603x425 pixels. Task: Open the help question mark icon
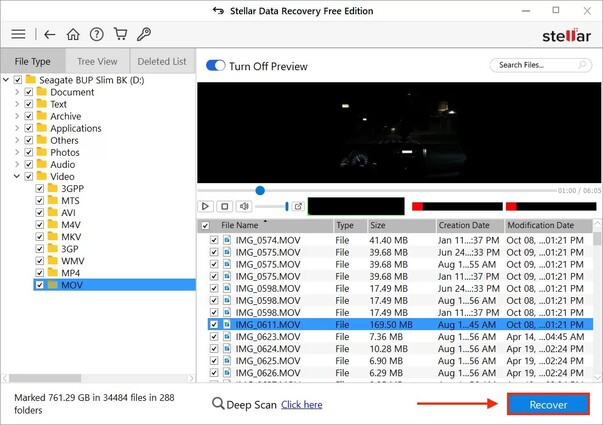coord(97,34)
